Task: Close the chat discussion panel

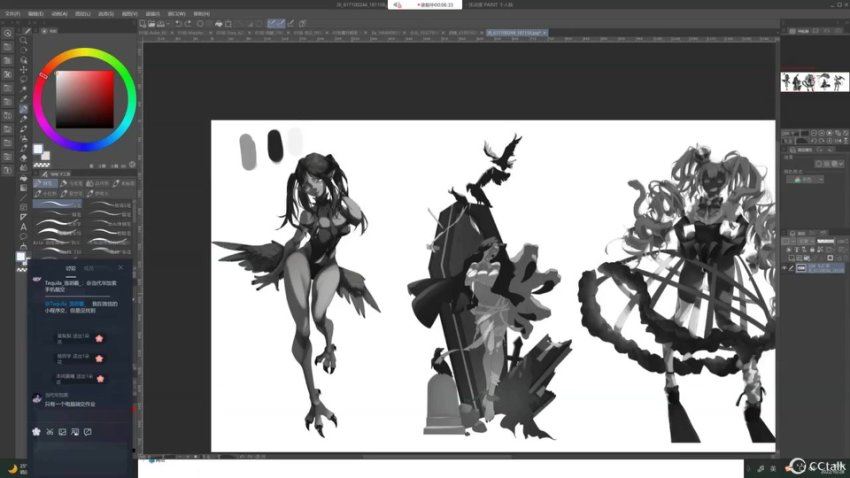Action: pyautogui.click(x=121, y=268)
